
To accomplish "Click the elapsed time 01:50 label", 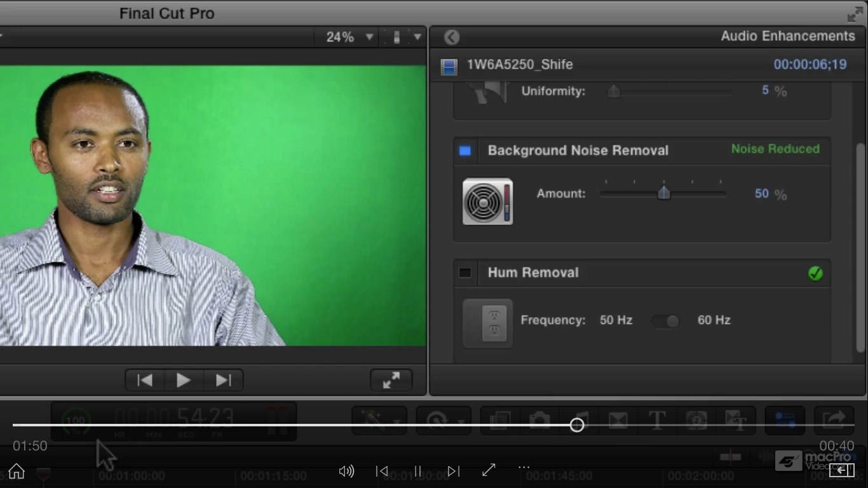I will pyautogui.click(x=31, y=446).
